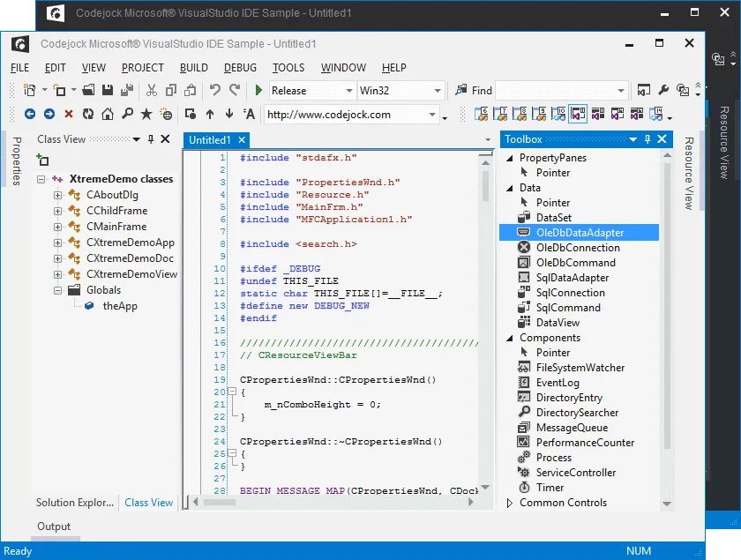Open the TOOLS menu
The image size is (741, 560).
pyautogui.click(x=288, y=68)
